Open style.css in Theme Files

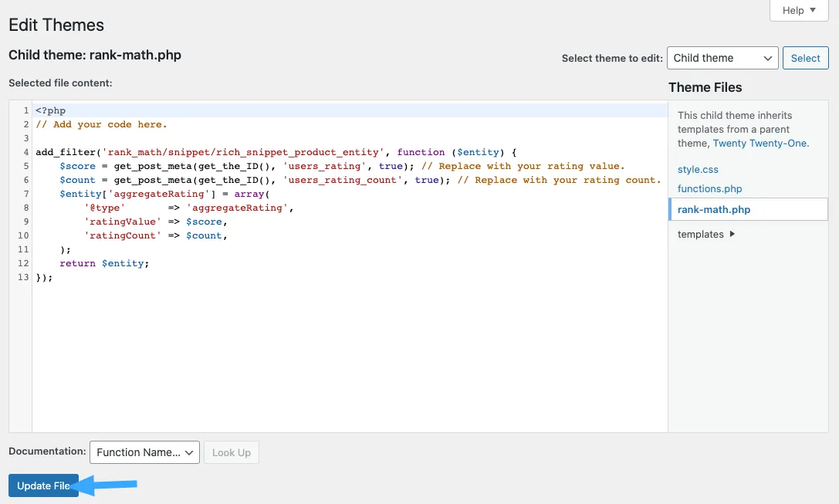[698, 170]
